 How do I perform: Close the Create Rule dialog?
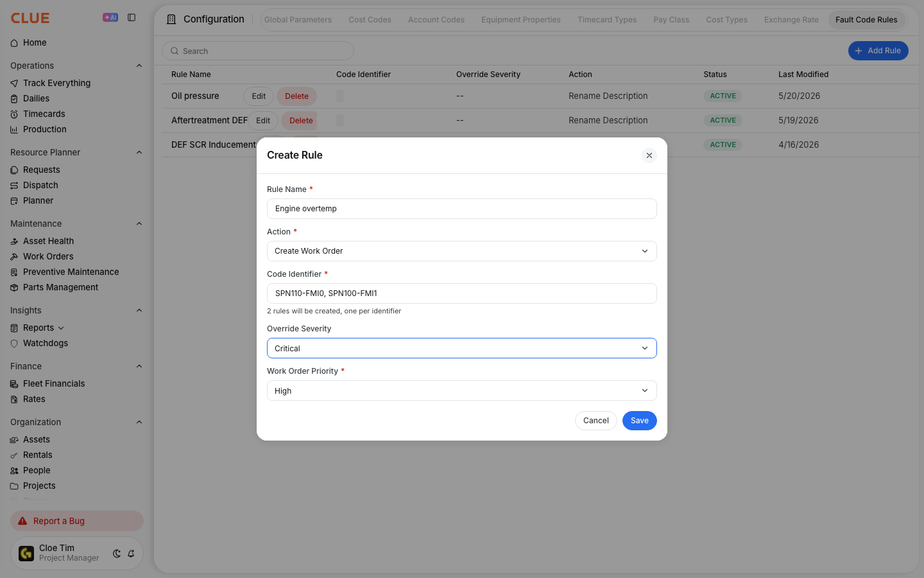tap(649, 155)
